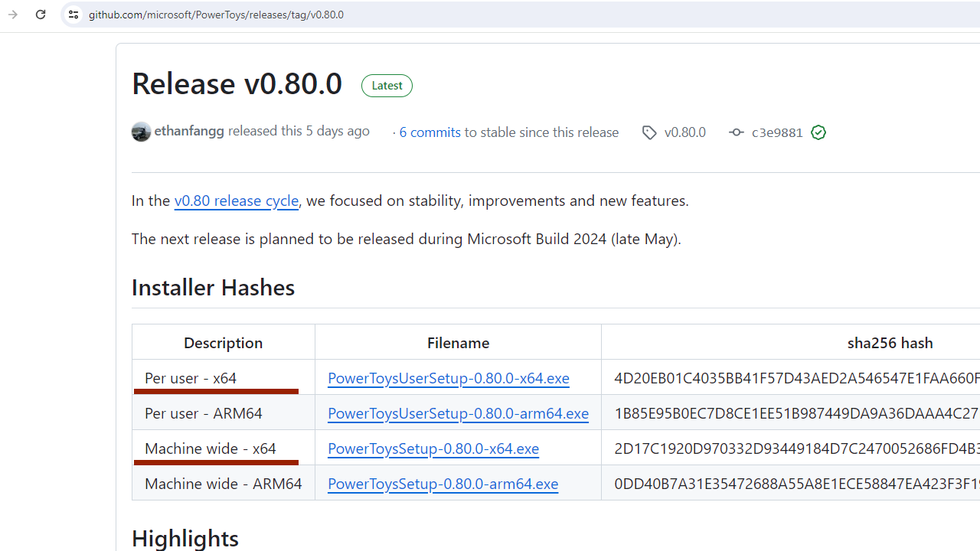Select the 'Machine wide - ARM64' cell
980x551 pixels.
click(x=224, y=483)
